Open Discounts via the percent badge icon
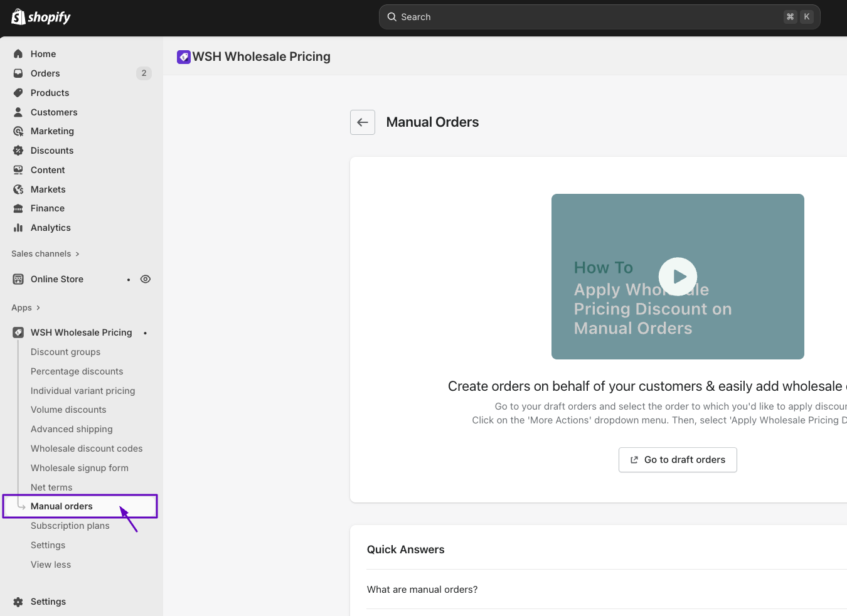Viewport: 847px width, 616px height. point(18,151)
